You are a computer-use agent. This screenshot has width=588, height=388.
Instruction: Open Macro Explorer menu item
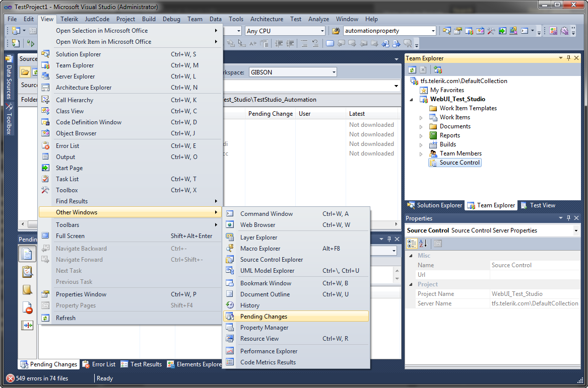coord(296,248)
